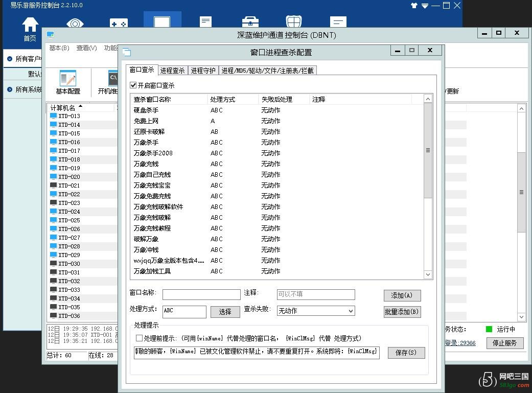Open 查看(V) menu in DBNT console
The width and height of the screenshot is (532, 393).
[x=86, y=48]
